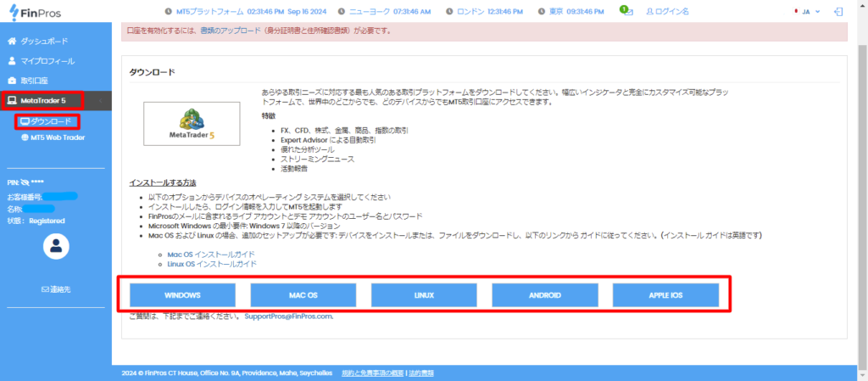Click the SupportPros@FinPros.com email link

(x=288, y=317)
